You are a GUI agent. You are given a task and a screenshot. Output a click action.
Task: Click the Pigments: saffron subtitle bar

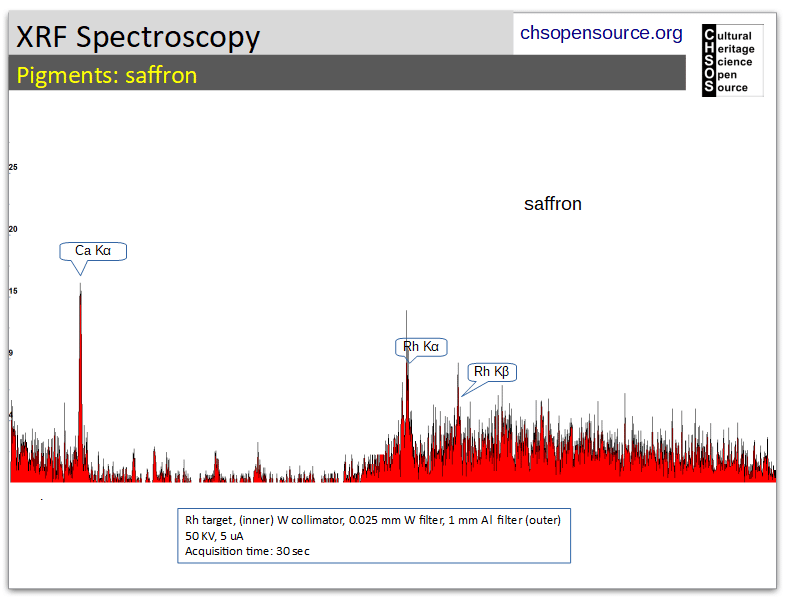coord(347,73)
